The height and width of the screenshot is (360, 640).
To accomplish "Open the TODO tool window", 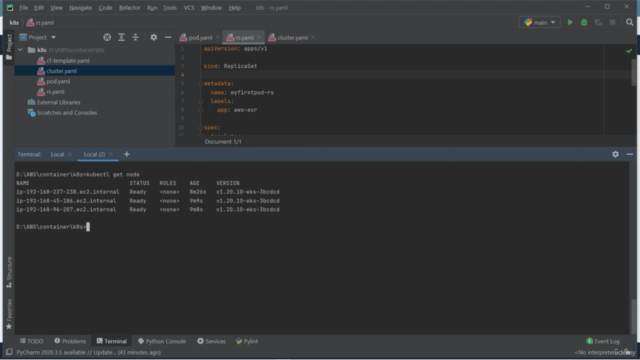I will (31, 341).
